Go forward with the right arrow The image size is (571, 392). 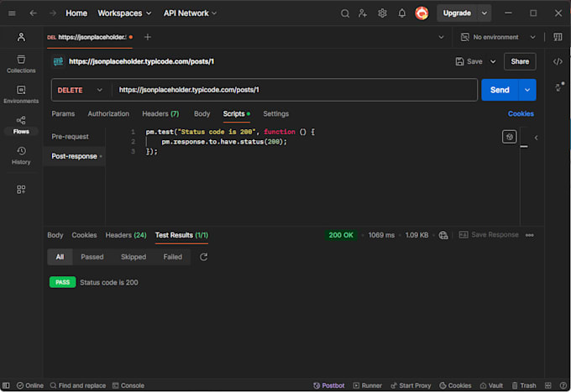(x=53, y=13)
